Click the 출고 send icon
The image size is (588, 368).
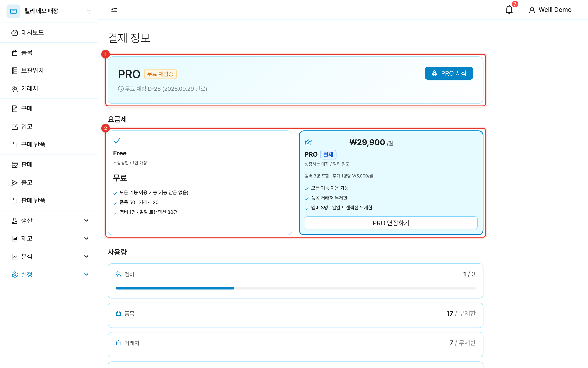click(x=14, y=183)
